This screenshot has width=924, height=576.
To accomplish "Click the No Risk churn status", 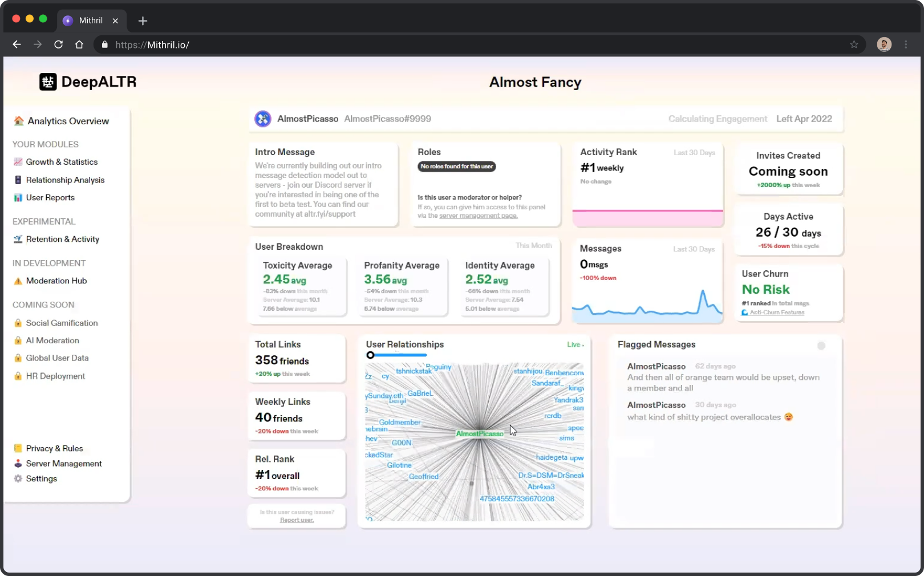I will 765,290.
